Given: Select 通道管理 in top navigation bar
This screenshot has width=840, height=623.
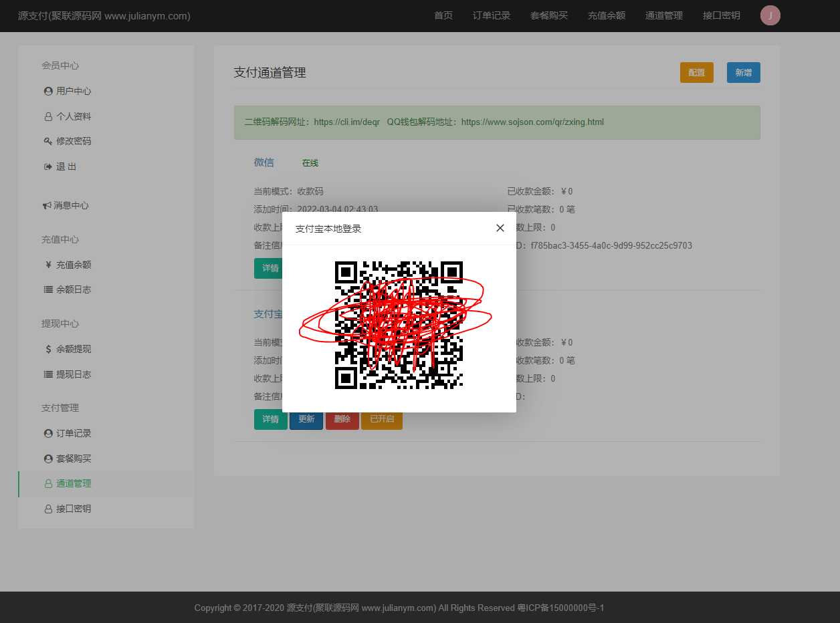Looking at the screenshot, I should [x=664, y=15].
